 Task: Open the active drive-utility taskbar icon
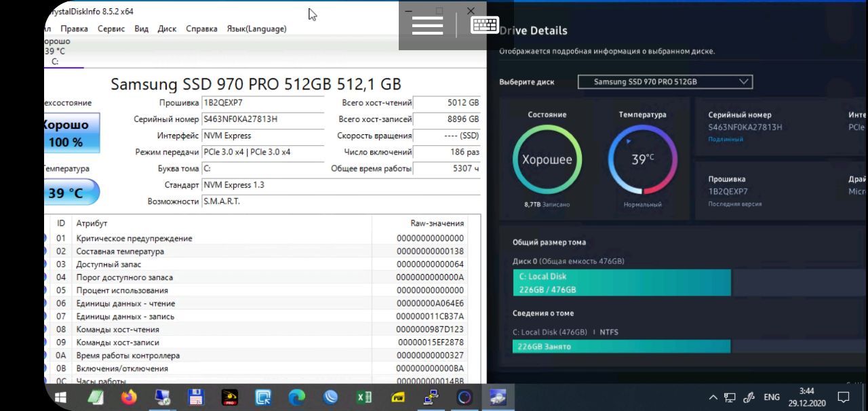[498, 397]
